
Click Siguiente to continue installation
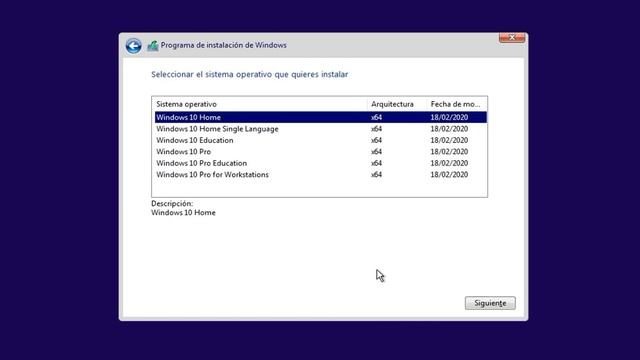[490, 303]
